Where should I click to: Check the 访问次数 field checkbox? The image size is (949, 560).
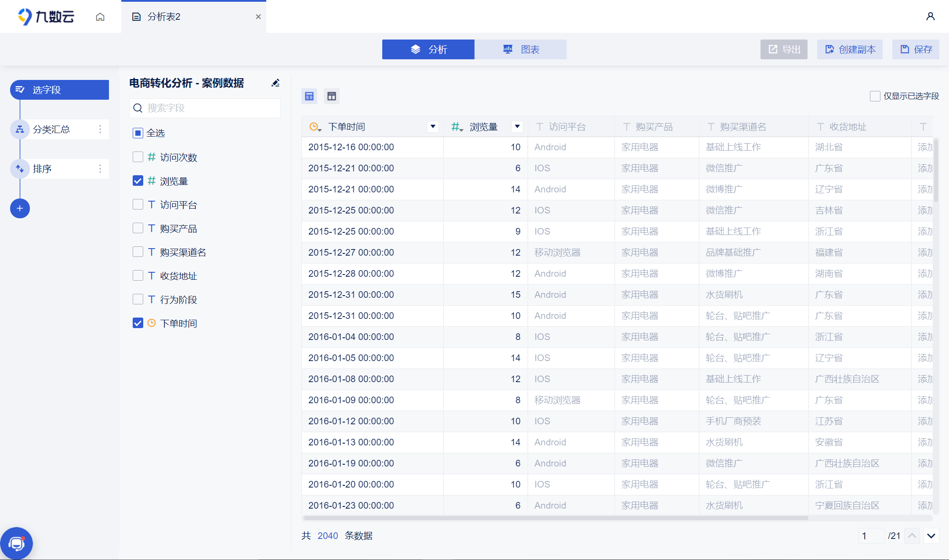point(138,157)
